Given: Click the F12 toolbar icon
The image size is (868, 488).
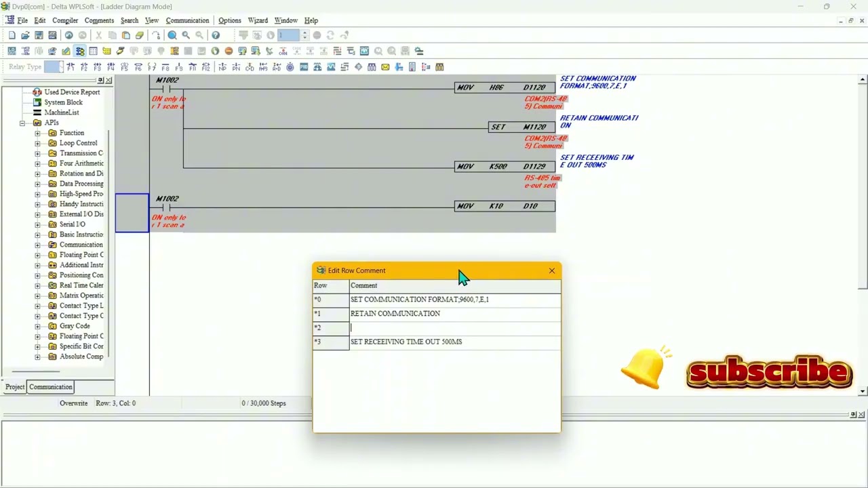Looking at the screenshot, I should [x=206, y=66].
